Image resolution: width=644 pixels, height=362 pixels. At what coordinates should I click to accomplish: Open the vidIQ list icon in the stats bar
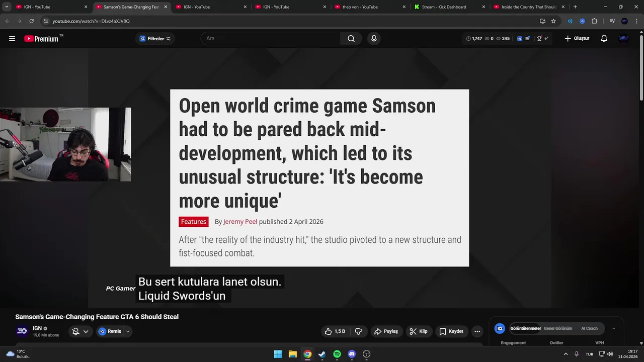[x=528, y=39]
